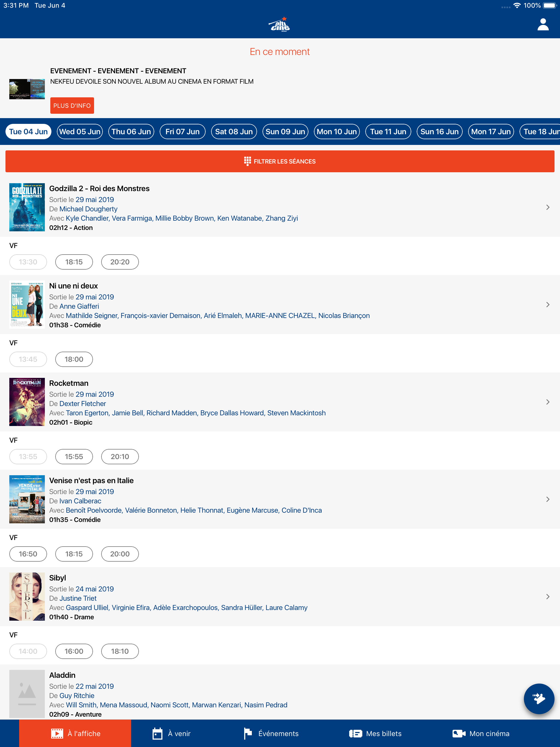Tap the Événements flag icon
The height and width of the screenshot is (747, 560).
248,733
